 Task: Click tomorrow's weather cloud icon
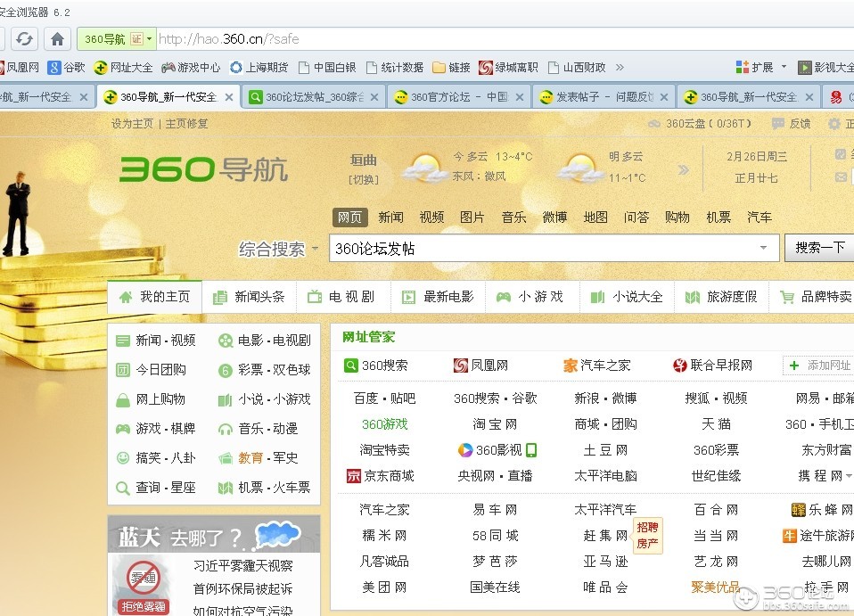pos(580,168)
